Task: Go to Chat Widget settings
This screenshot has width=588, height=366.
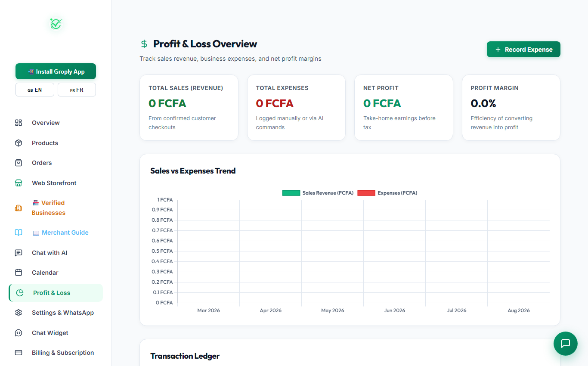Action: (x=56, y=333)
